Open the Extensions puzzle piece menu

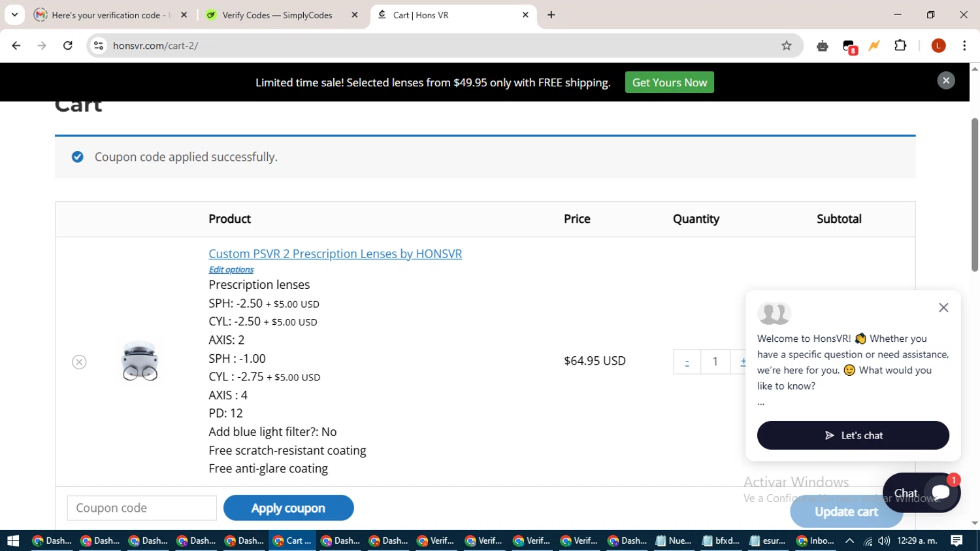click(900, 46)
